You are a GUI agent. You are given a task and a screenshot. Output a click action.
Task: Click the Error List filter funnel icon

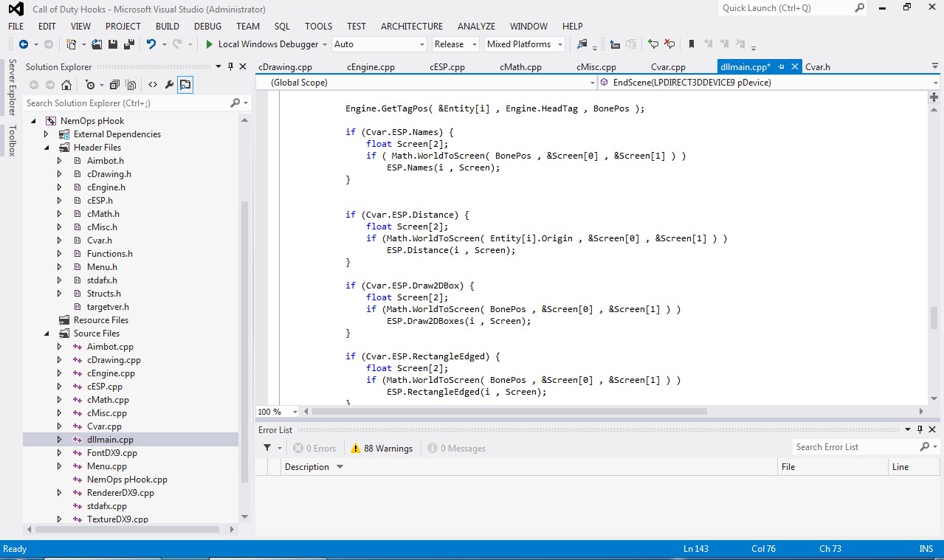(267, 448)
